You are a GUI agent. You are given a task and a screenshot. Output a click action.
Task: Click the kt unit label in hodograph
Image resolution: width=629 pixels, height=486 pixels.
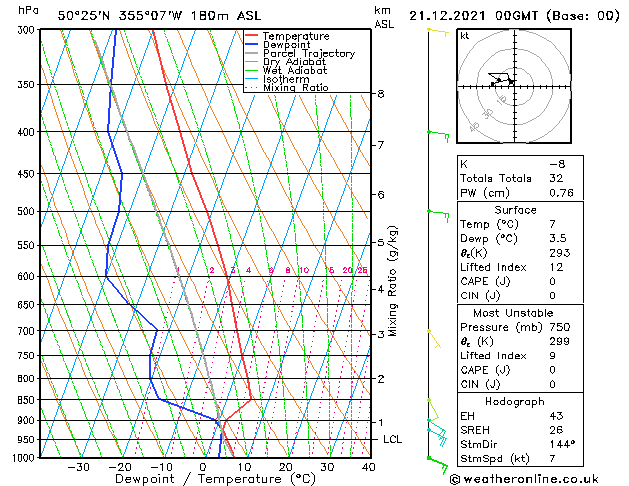click(465, 36)
